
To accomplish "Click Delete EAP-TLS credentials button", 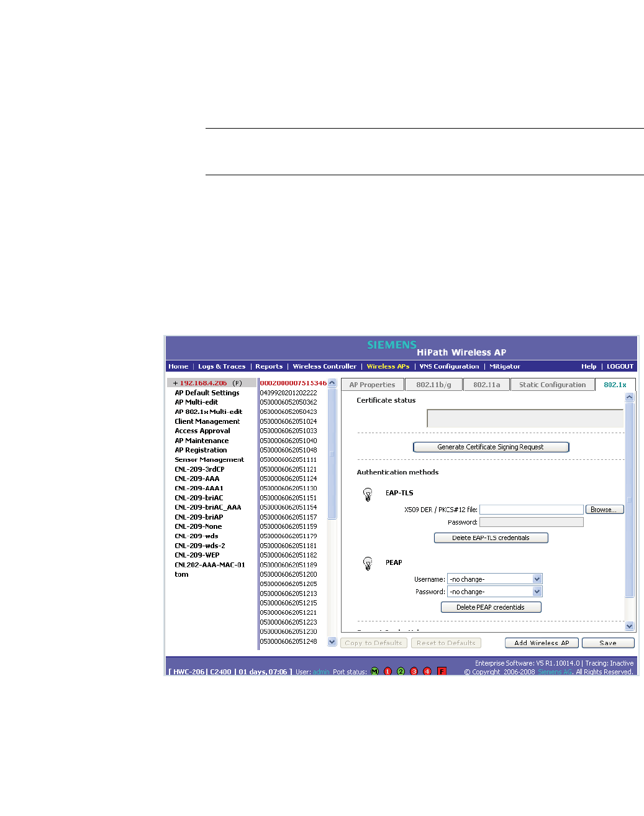I will 491,538.
